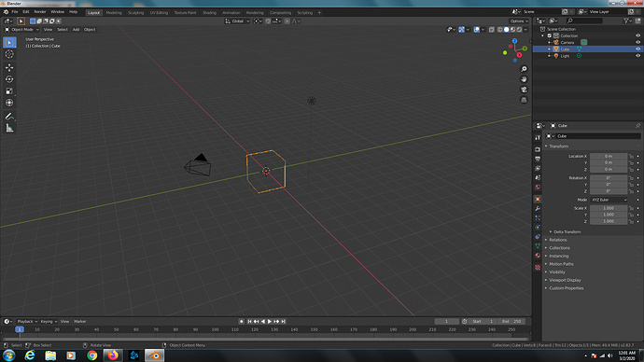Open Google Chrome from the taskbar

pyautogui.click(x=92, y=355)
